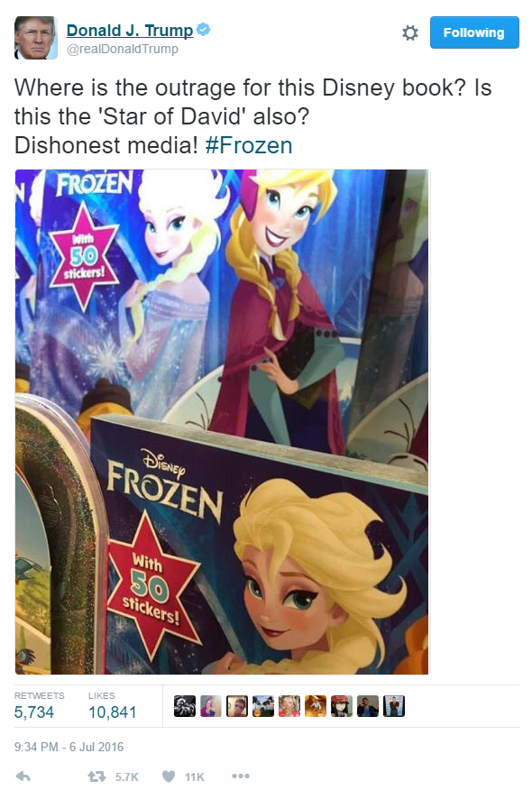
Task: Click the last liker avatar thumbnail
Action: coord(394,706)
